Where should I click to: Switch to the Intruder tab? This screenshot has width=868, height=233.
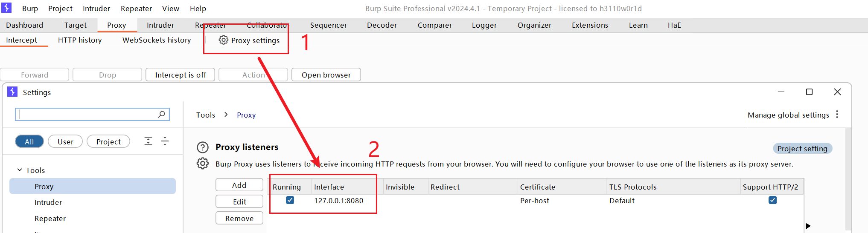click(x=160, y=25)
